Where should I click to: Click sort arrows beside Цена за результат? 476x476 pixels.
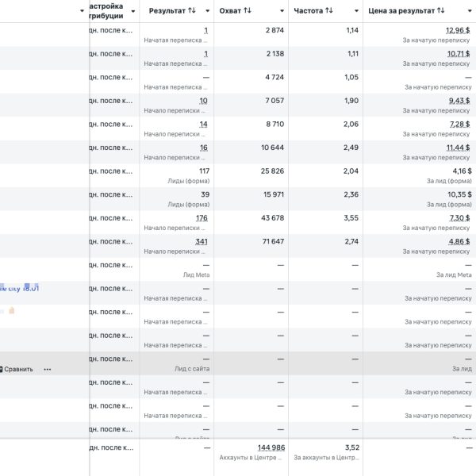[x=440, y=11]
